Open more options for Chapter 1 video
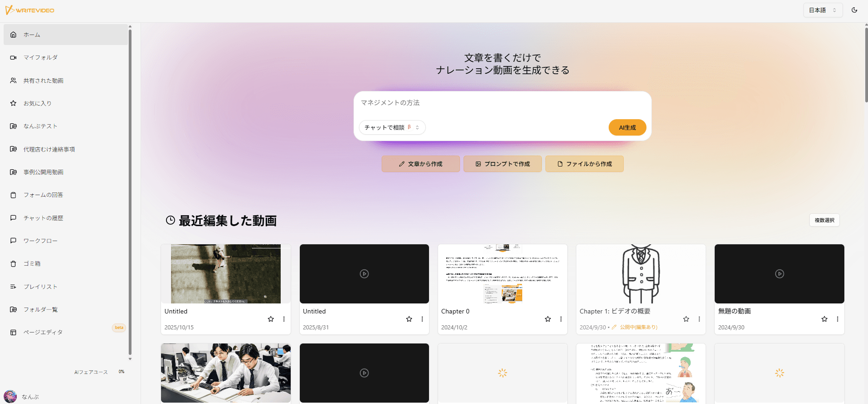 coord(699,319)
